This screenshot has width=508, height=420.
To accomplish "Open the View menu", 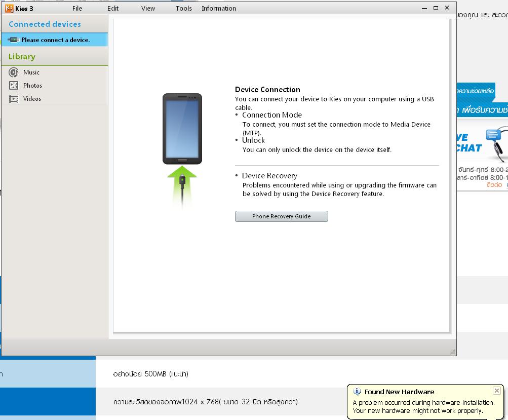I will [148, 9].
